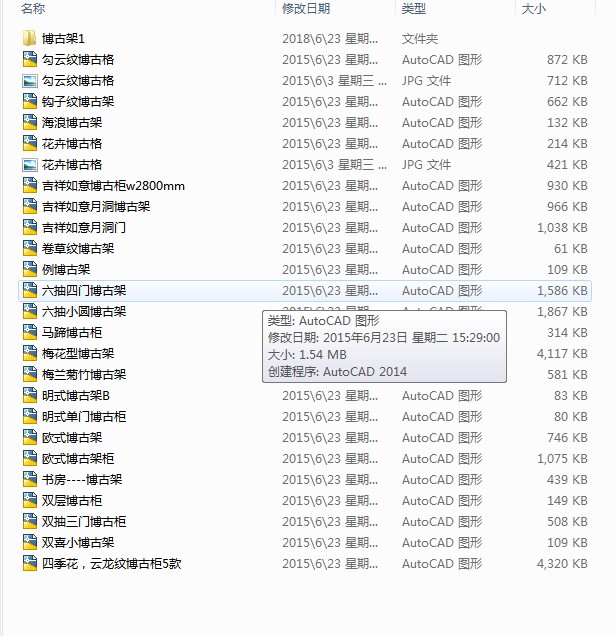Sort files by 名称 column header

click(x=33, y=9)
